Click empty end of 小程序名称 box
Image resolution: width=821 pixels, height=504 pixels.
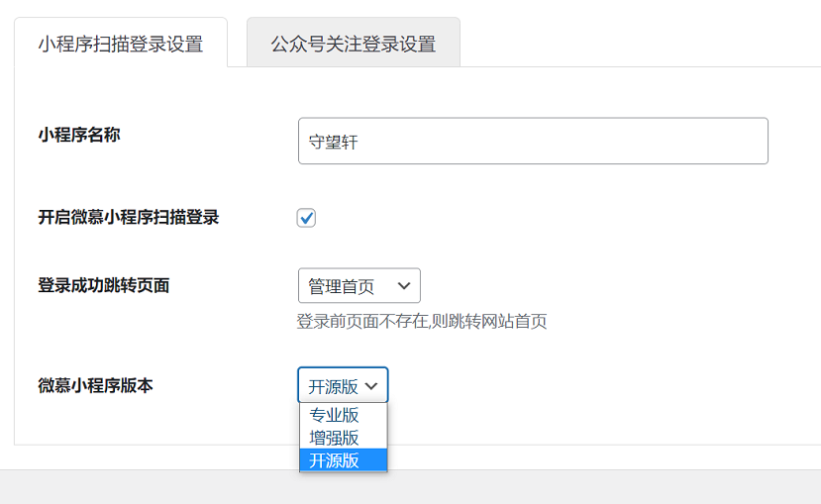(576, 141)
